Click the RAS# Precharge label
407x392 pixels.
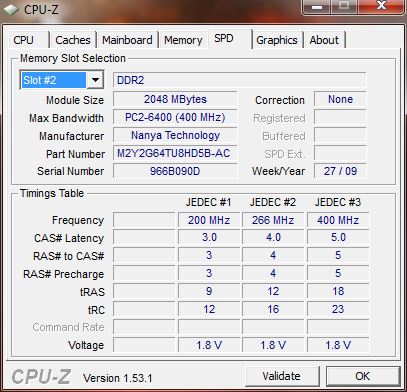[63, 274]
